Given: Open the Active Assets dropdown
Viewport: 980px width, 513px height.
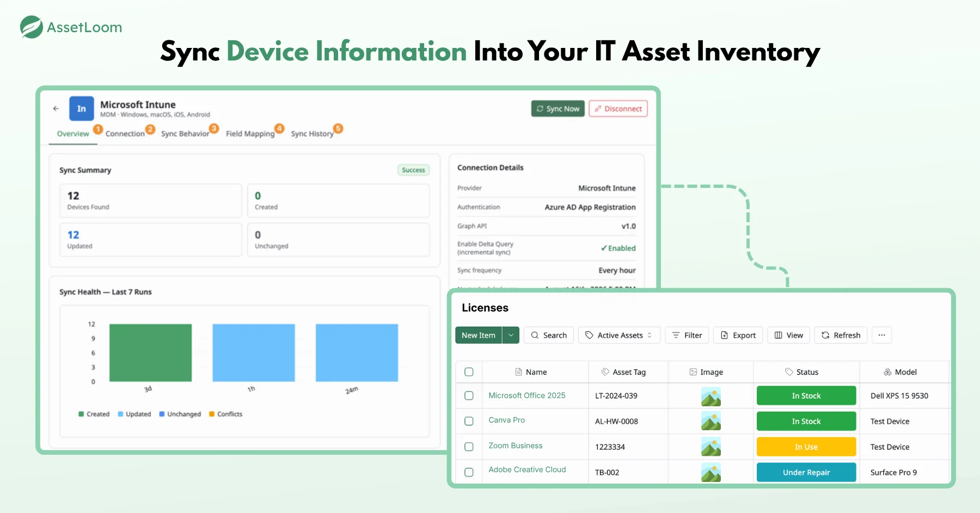Looking at the screenshot, I should tap(619, 335).
